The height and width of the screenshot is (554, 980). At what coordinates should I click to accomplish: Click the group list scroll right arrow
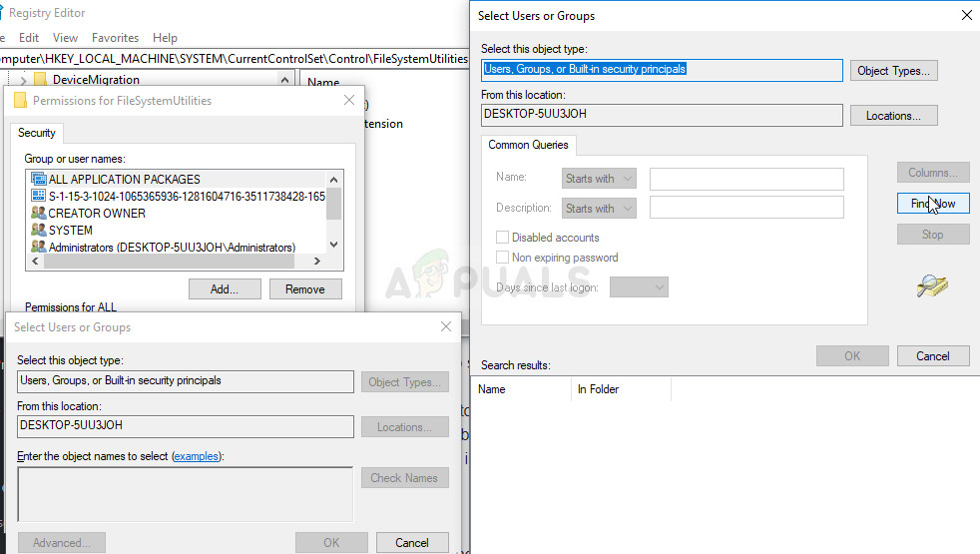(x=317, y=261)
